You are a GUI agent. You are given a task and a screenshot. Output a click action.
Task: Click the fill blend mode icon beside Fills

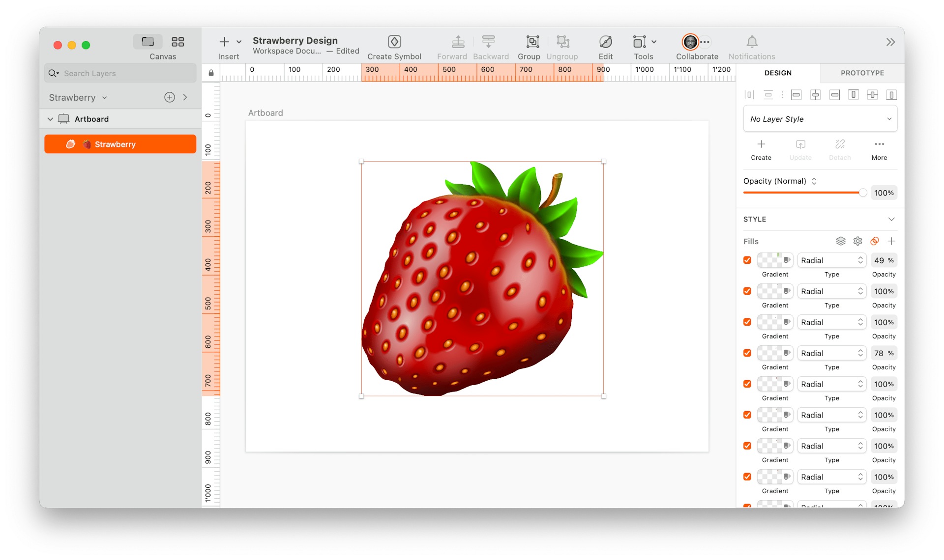pyautogui.click(x=875, y=241)
